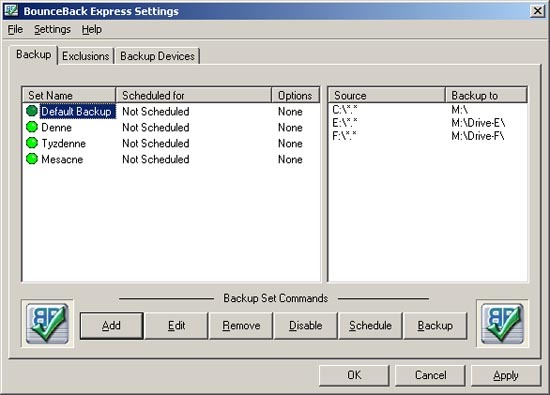Start backup with the Backup command button
This screenshot has width=550, height=395.
(x=435, y=326)
